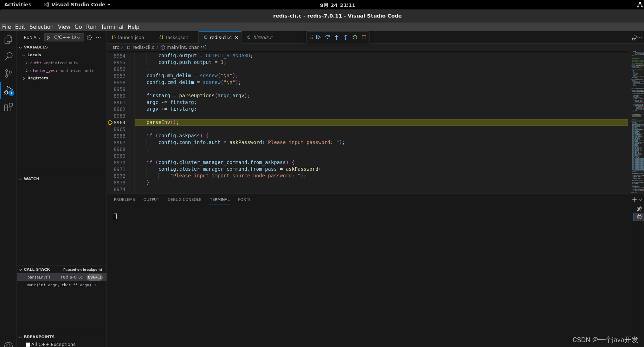Collapse the VARIABLES section
Viewport: 644px width, 347px height.
point(20,47)
